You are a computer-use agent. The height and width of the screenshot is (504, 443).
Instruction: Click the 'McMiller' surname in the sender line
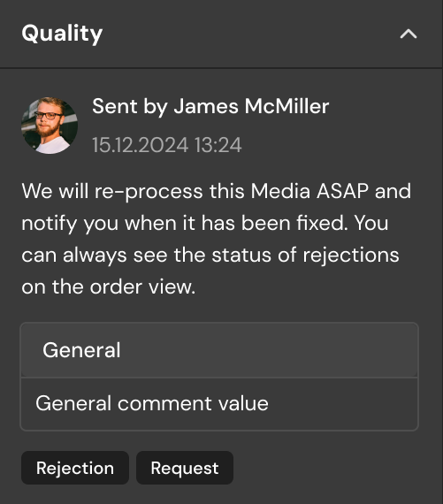click(x=286, y=106)
